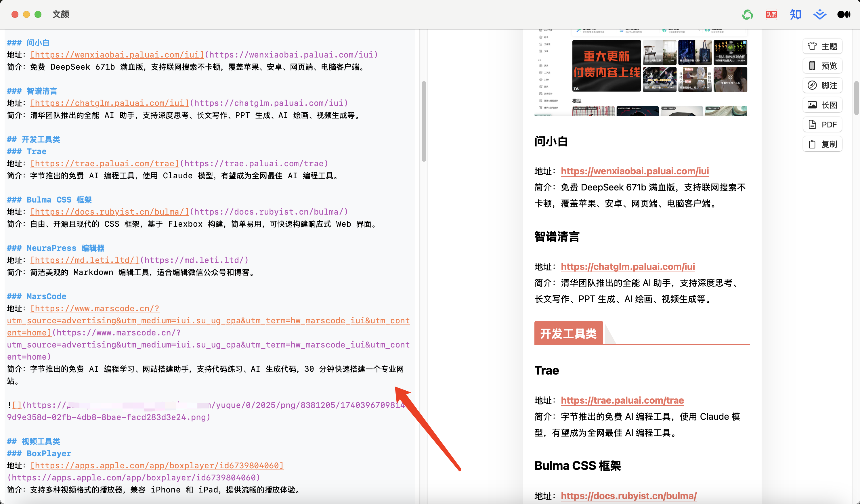Click the black Medium icon

[x=844, y=14]
